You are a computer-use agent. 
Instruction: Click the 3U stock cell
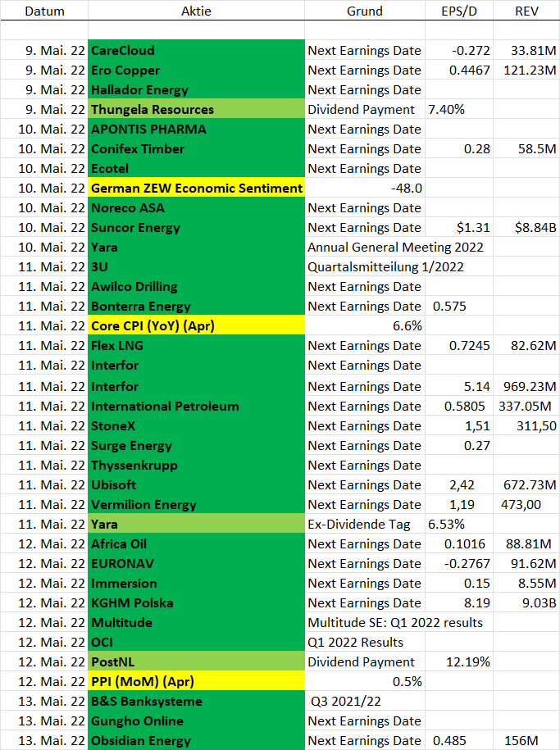pos(196,266)
